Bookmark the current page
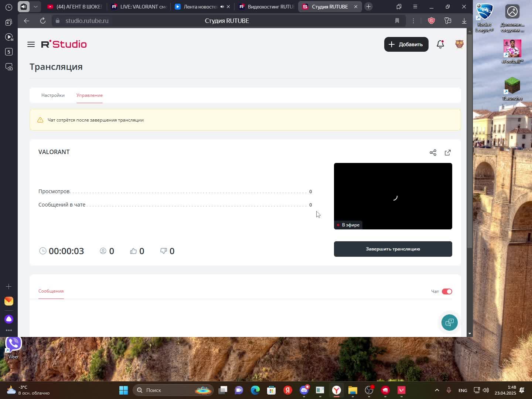The height and width of the screenshot is (399, 532). click(x=397, y=21)
